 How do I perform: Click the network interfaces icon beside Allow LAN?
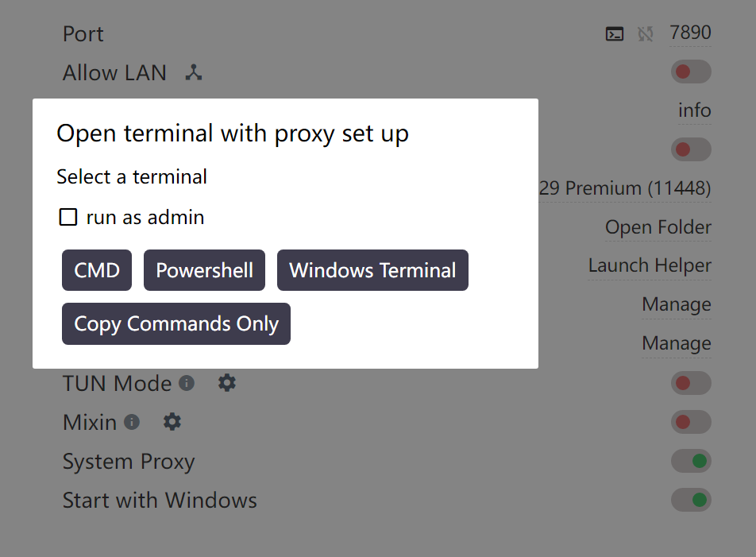coord(194,72)
